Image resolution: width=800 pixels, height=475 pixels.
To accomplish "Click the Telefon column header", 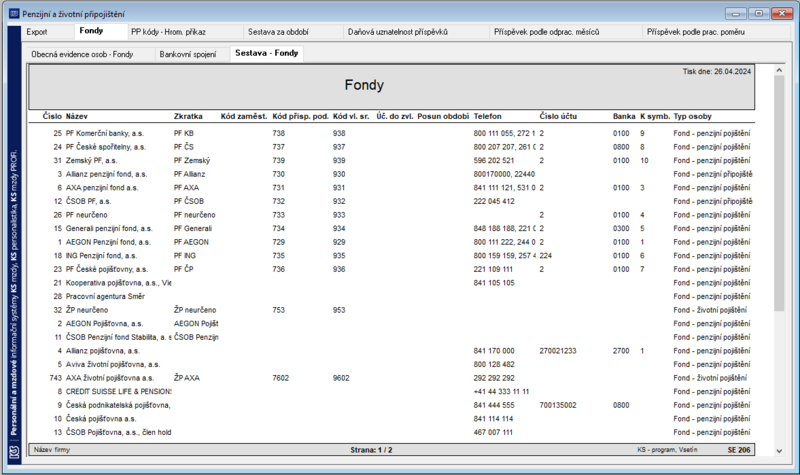I will (487, 116).
